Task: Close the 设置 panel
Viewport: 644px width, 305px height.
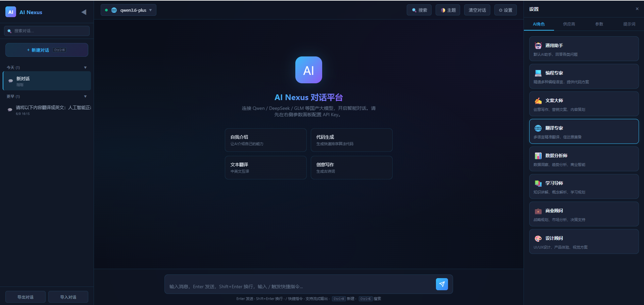Action: 637,9
